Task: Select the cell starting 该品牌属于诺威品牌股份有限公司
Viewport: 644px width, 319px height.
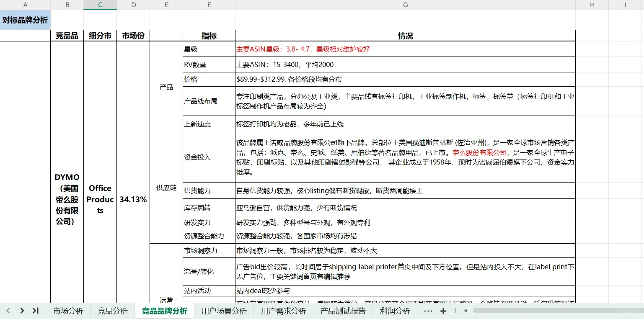Action: click(x=405, y=157)
